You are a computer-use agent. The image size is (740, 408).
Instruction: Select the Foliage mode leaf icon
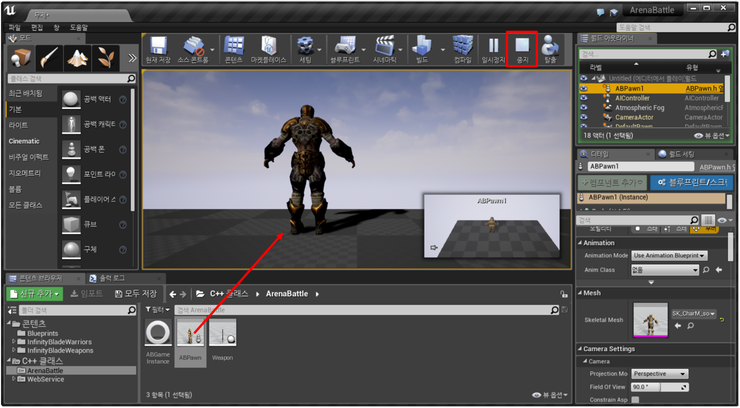click(x=106, y=58)
